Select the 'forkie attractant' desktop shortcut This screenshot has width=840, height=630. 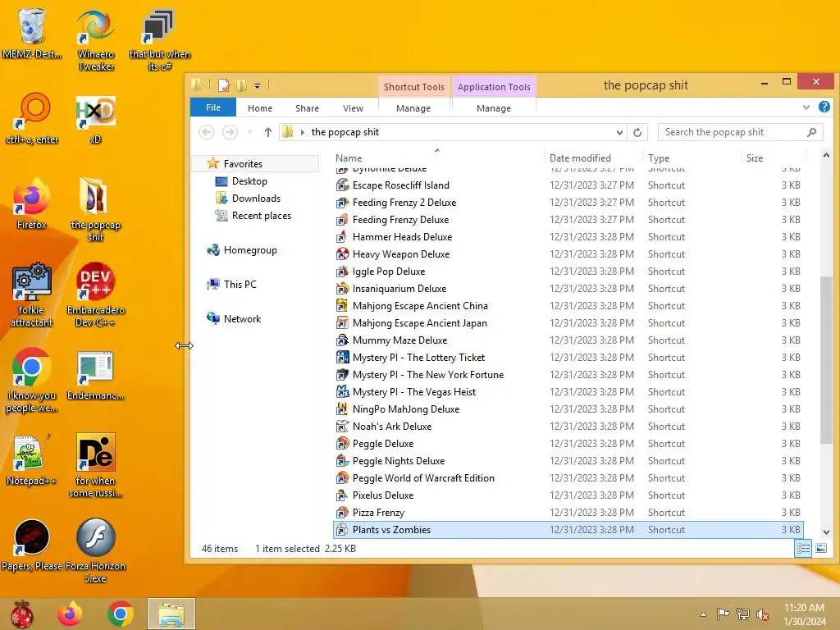click(32, 294)
